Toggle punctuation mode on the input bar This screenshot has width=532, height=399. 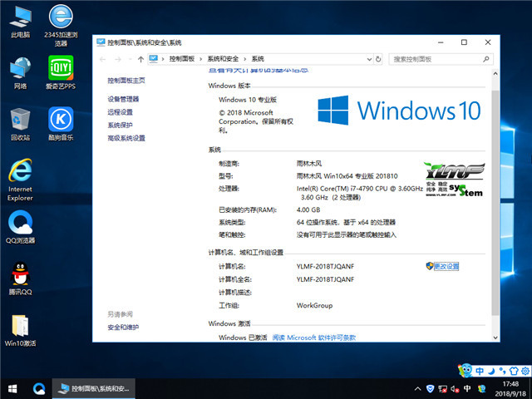click(x=502, y=371)
